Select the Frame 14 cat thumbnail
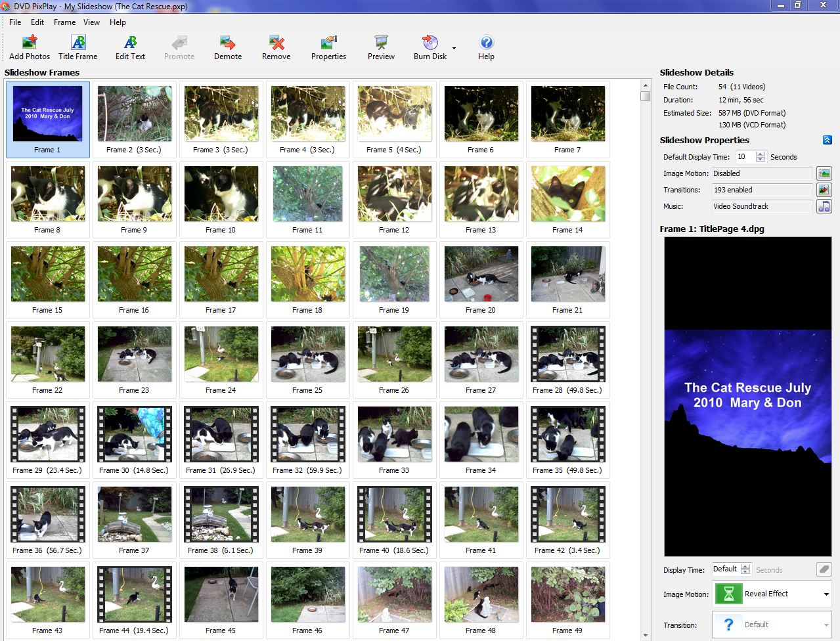The width and height of the screenshot is (840, 641). 567,194
